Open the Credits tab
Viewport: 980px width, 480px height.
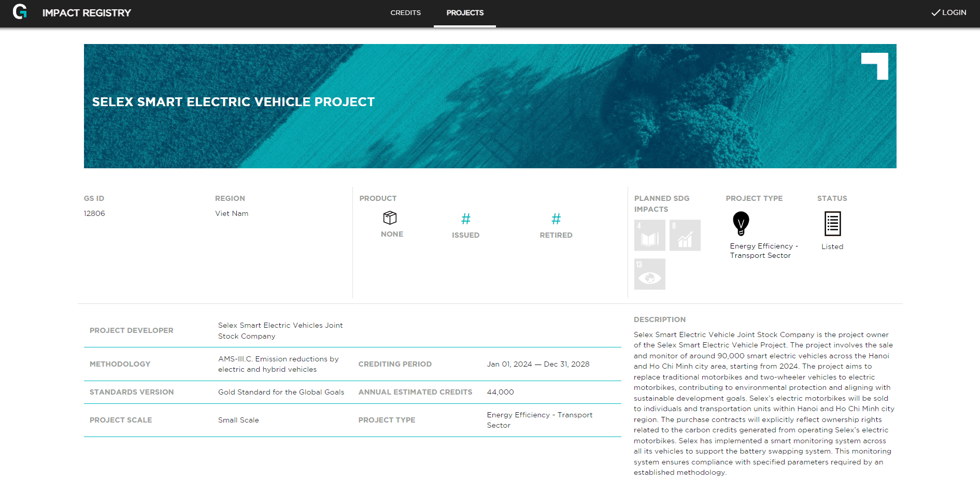pyautogui.click(x=405, y=13)
